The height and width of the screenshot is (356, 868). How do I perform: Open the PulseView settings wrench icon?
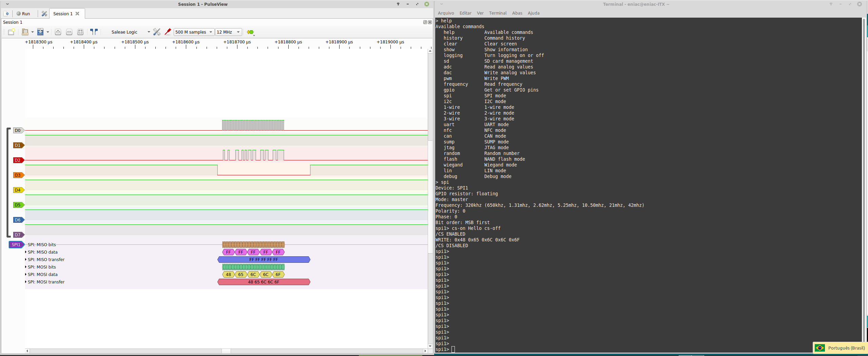[x=44, y=14]
